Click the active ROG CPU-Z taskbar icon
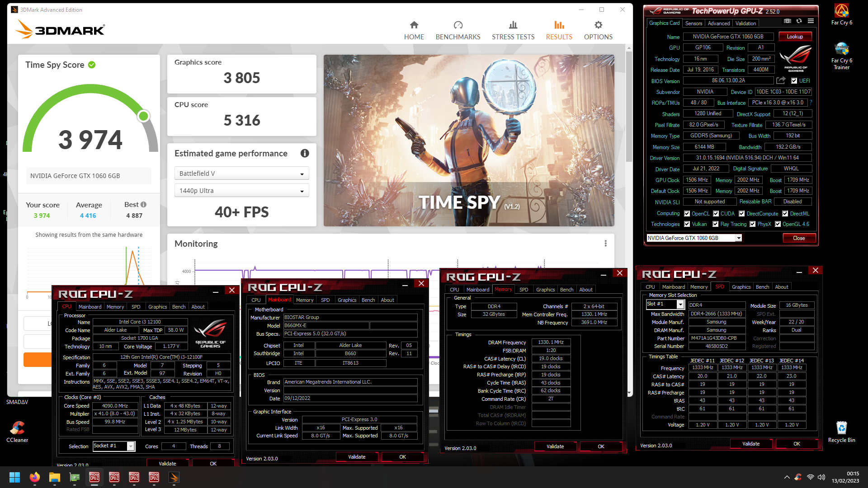Image resolution: width=868 pixels, height=488 pixels. pyautogui.click(x=94, y=477)
